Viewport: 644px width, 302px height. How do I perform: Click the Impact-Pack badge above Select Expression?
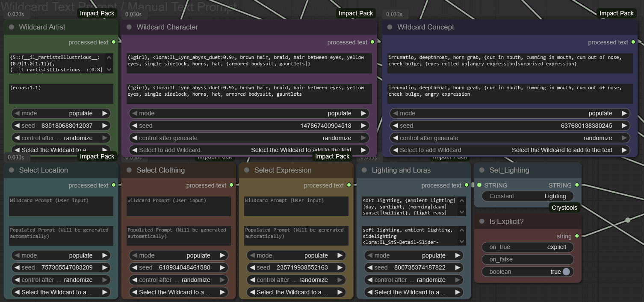click(332, 156)
